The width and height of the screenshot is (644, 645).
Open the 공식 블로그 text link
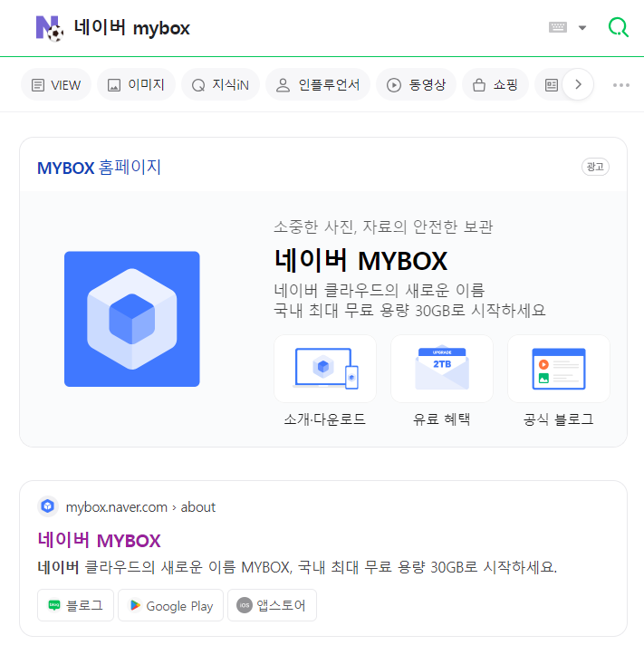point(559,419)
